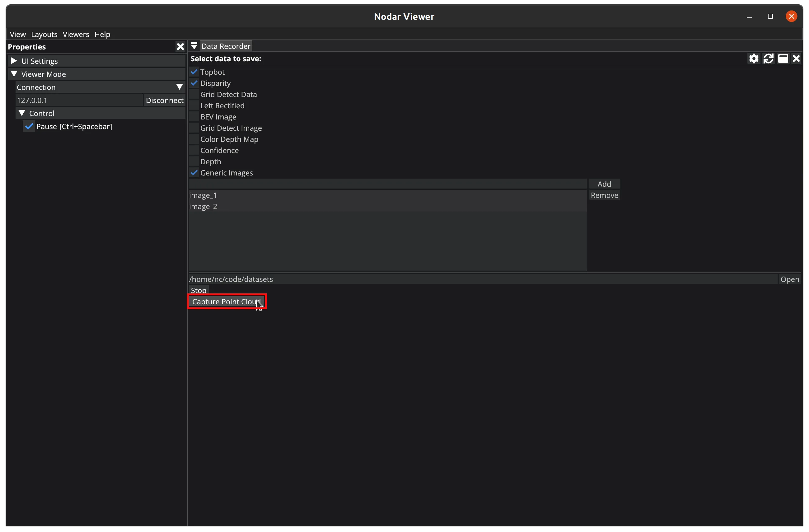The width and height of the screenshot is (809, 532).
Task: Click the panel window maximize icon
Action: tap(783, 58)
